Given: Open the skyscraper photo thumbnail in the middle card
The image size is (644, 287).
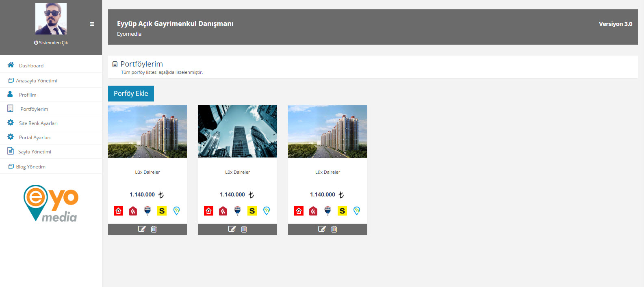Looking at the screenshot, I should [237, 131].
